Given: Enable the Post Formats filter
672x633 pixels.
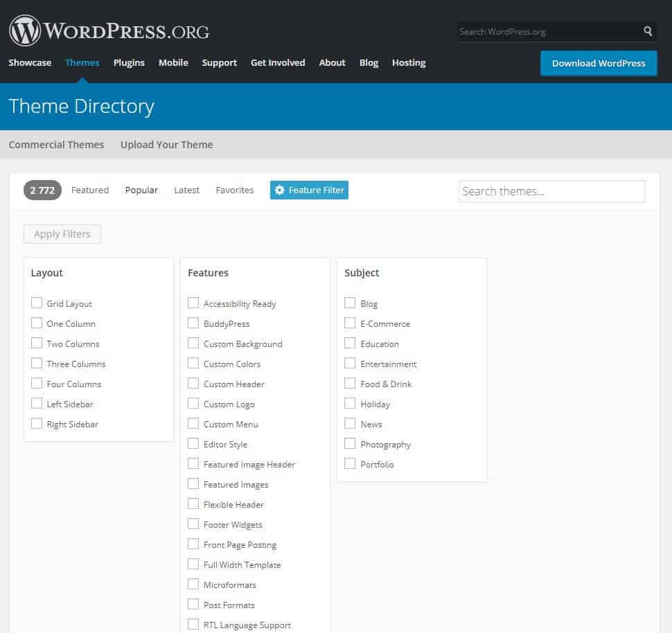Looking at the screenshot, I should tap(193, 605).
